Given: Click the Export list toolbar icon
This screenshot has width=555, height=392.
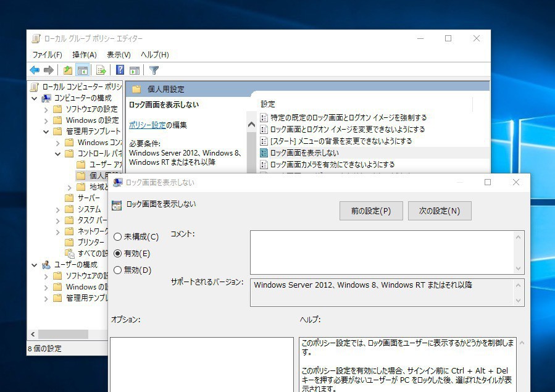Looking at the screenshot, I should click(101, 70).
